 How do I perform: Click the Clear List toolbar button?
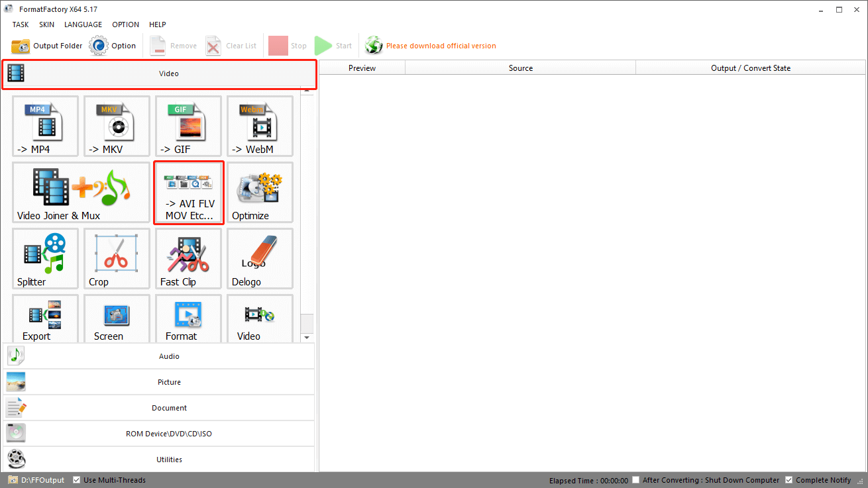click(x=231, y=46)
